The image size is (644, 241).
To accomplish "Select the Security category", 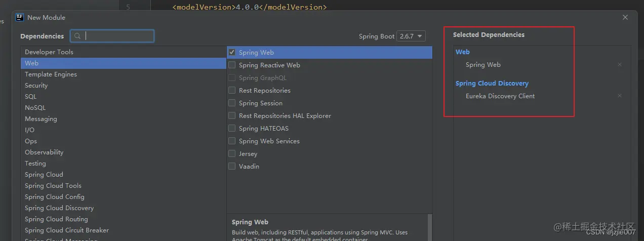I will (x=124, y=86).
